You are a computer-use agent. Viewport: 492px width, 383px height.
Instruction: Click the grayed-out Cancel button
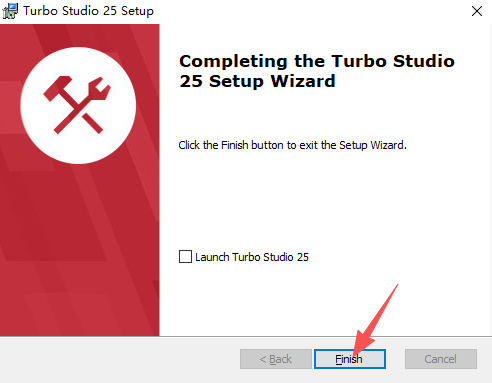click(441, 359)
